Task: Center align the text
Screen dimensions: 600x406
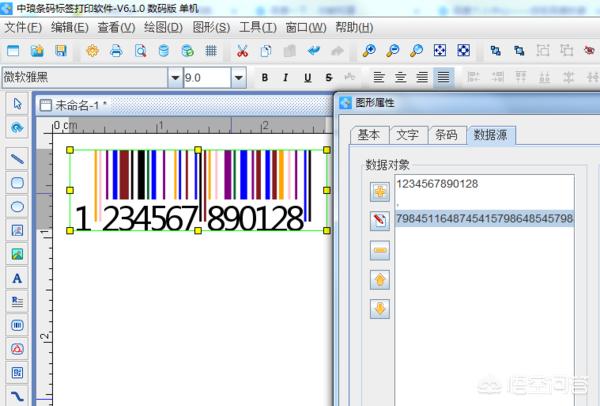Action: [x=401, y=78]
